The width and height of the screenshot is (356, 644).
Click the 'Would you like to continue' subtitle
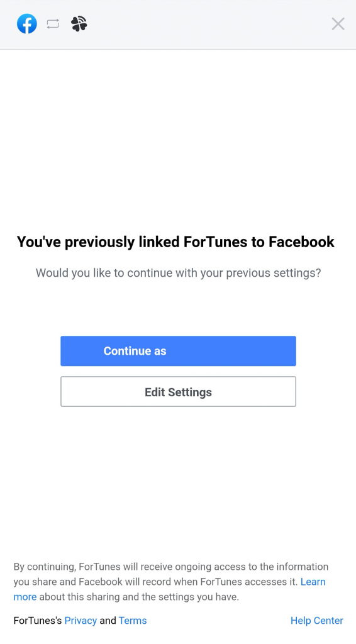[178, 273]
